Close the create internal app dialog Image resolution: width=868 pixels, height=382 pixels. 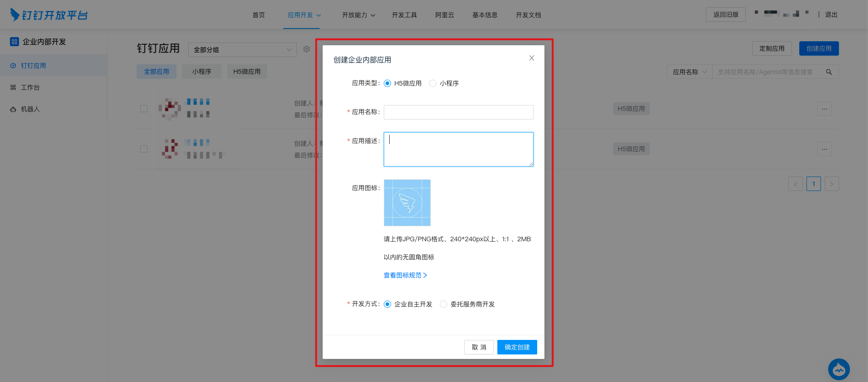[x=532, y=58]
